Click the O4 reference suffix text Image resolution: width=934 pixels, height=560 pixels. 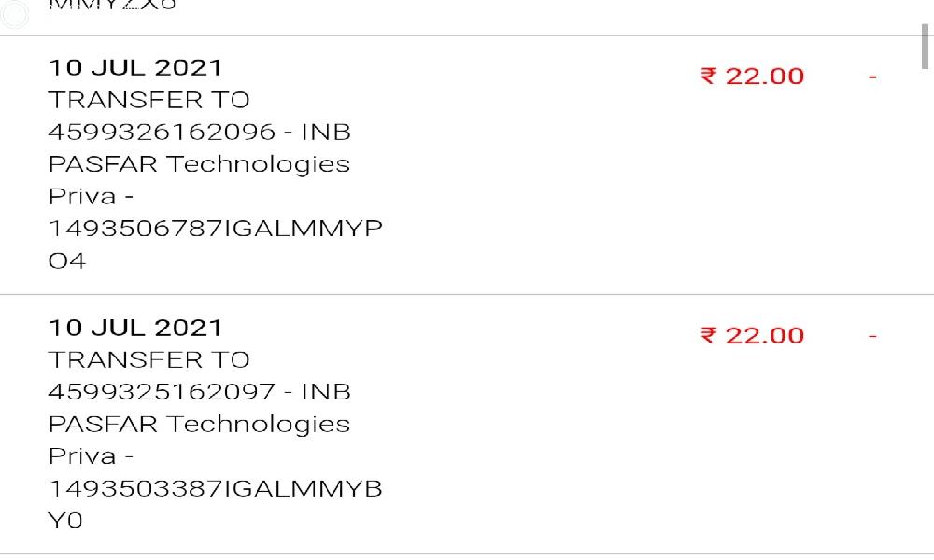pyautogui.click(x=66, y=261)
